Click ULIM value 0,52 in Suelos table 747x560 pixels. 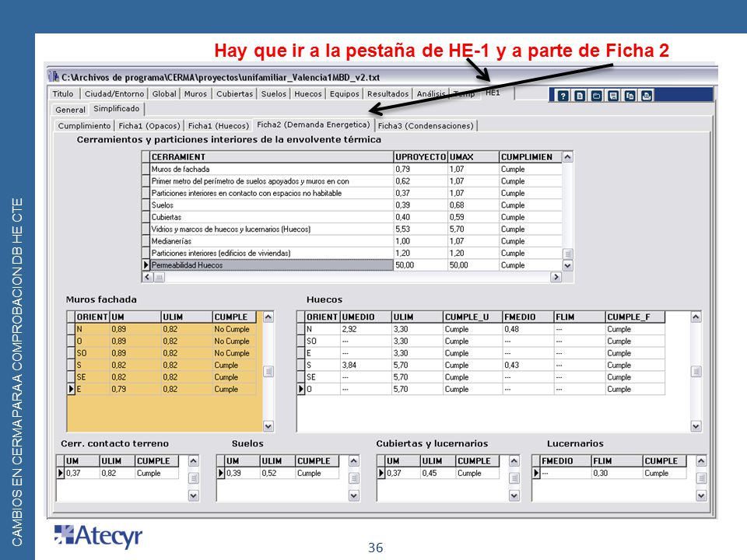[x=269, y=474]
